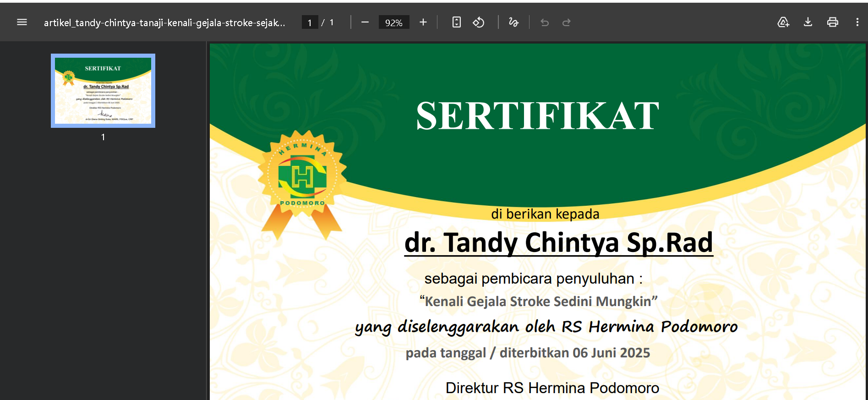Click the undo arrow in toolbar
Screen dimensions: 868x400
(x=545, y=22)
